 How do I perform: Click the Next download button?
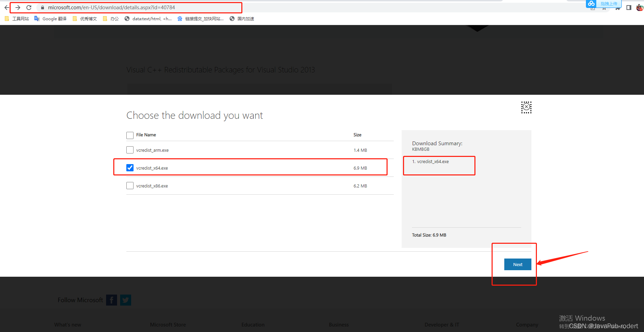click(517, 264)
